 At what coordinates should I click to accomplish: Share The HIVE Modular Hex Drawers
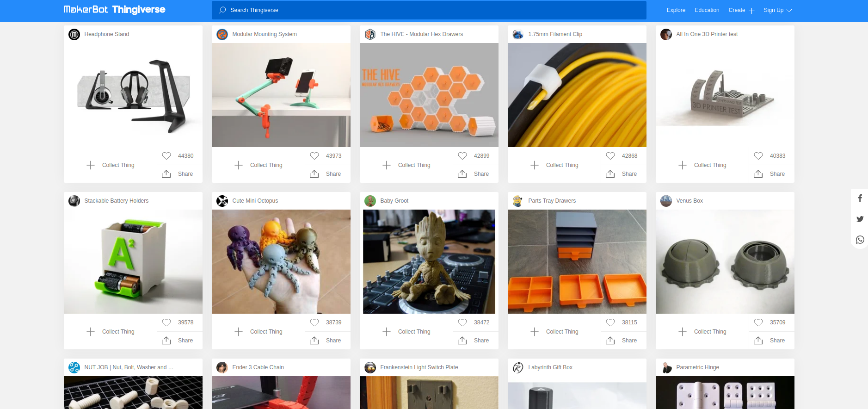pos(475,174)
